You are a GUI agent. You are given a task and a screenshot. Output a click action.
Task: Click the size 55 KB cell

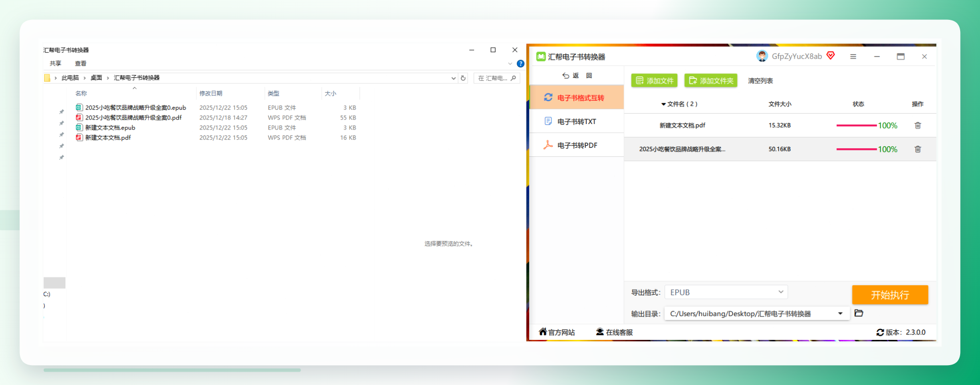[348, 118]
